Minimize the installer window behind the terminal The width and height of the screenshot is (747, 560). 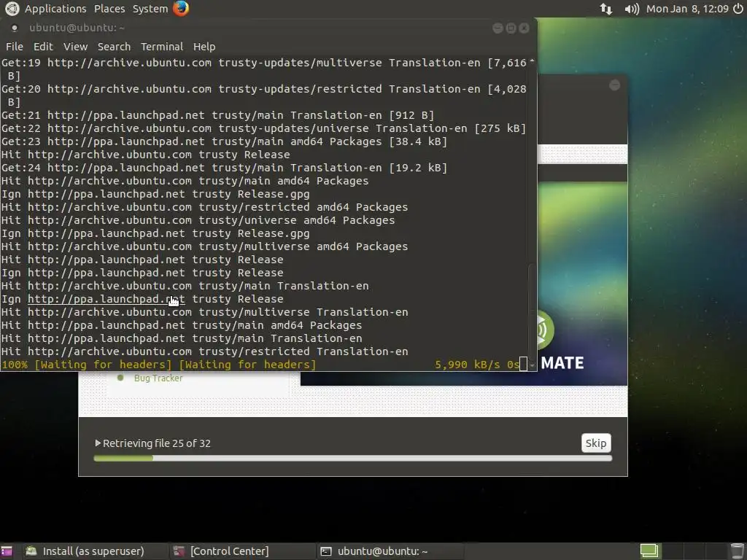click(x=614, y=85)
